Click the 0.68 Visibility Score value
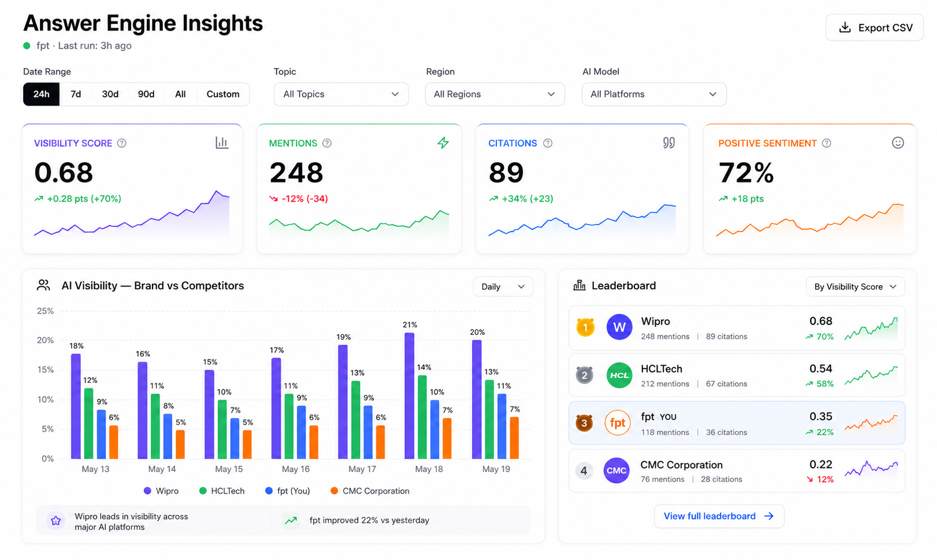This screenshot has width=937, height=560. point(64,173)
